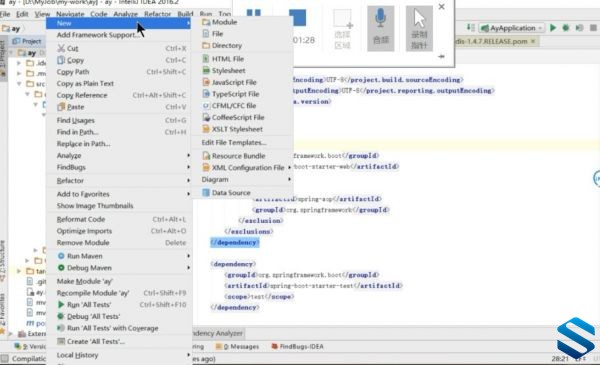Select the JavaScript File icon

pos(206,82)
